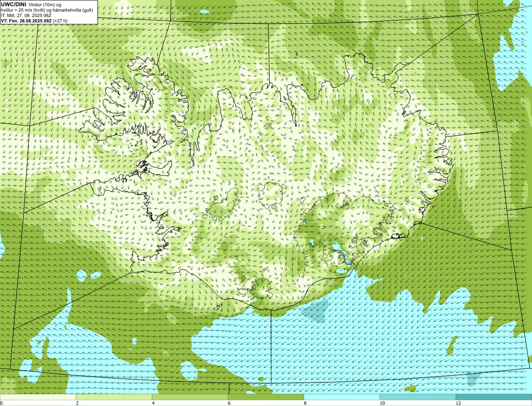Click the 'IT: Mið. 27. 08. 2025 06Z' line
The width and height of the screenshot is (532, 406).
pos(26,15)
